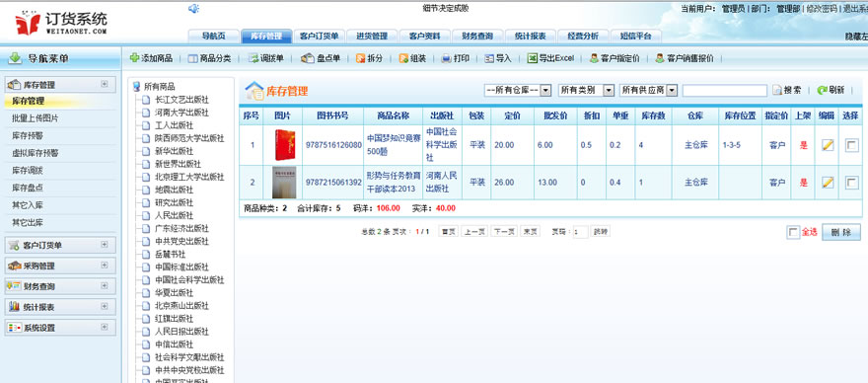
Task: Open 导出Excel from the toolbar
Action: click(x=550, y=58)
